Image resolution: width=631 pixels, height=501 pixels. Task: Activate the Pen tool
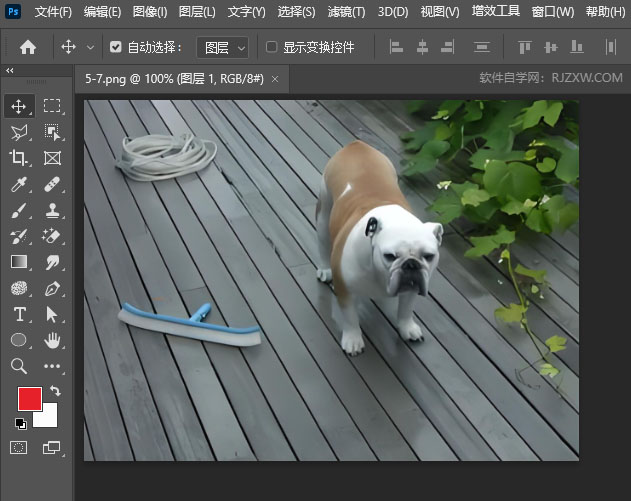point(52,289)
